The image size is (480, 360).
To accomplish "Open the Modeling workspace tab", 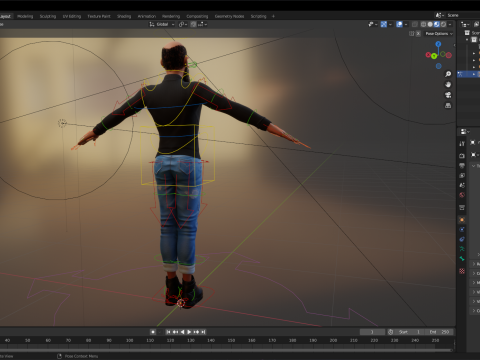I will [25, 16].
